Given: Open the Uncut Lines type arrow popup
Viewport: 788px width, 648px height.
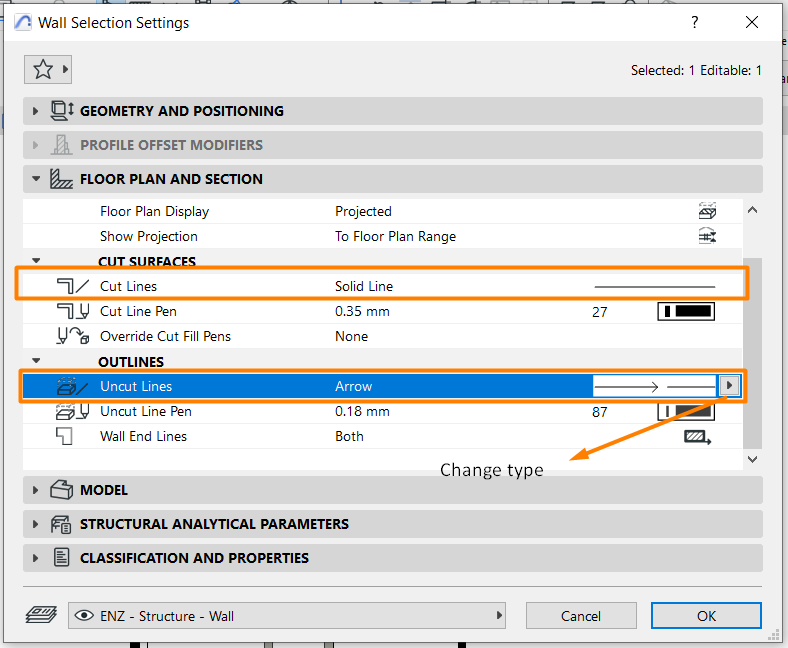Looking at the screenshot, I should click(x=729, y=386).
